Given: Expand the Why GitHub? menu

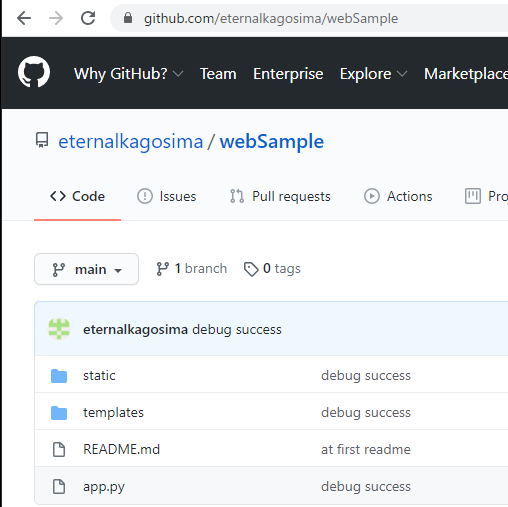Looking at the screenshot, I should click(129, 74).
